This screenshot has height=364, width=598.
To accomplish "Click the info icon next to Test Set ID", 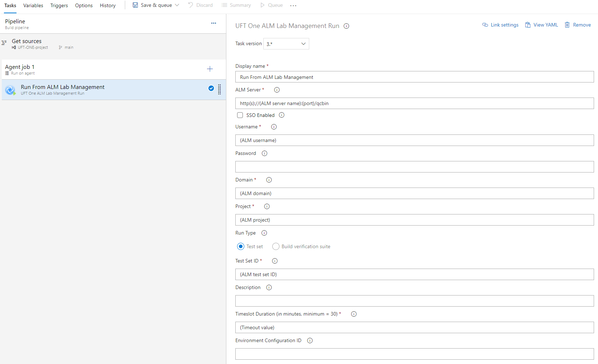I will coord(275,261).
